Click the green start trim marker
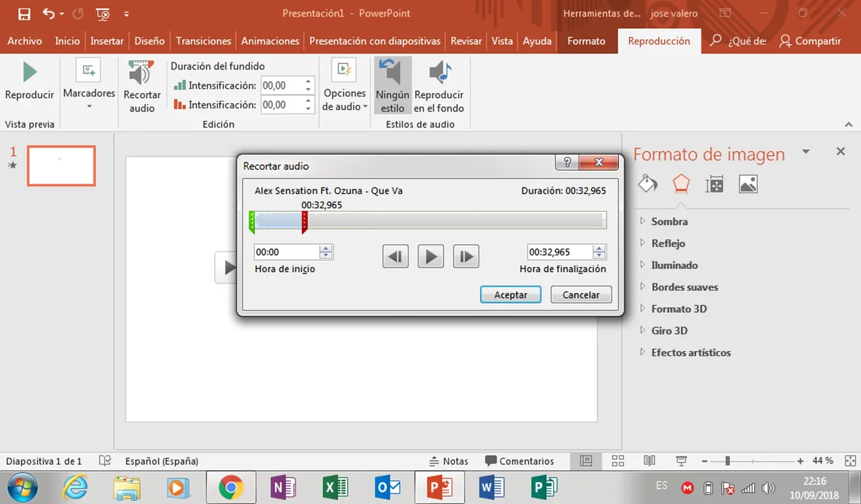Screen dimensions: 861x504 coord(252,222)
